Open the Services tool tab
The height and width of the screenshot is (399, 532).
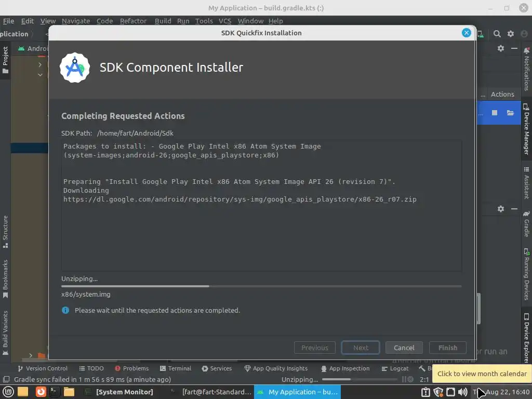coord(217,368)
